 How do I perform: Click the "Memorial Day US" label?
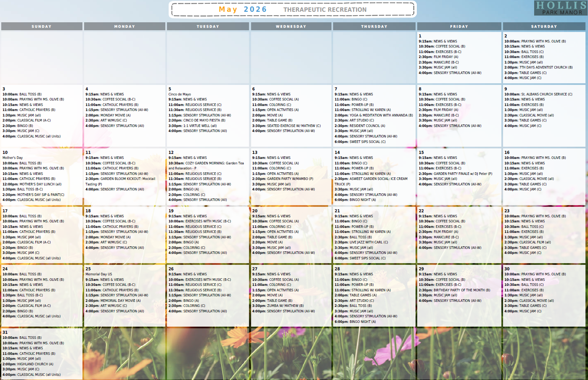[99, 274]
